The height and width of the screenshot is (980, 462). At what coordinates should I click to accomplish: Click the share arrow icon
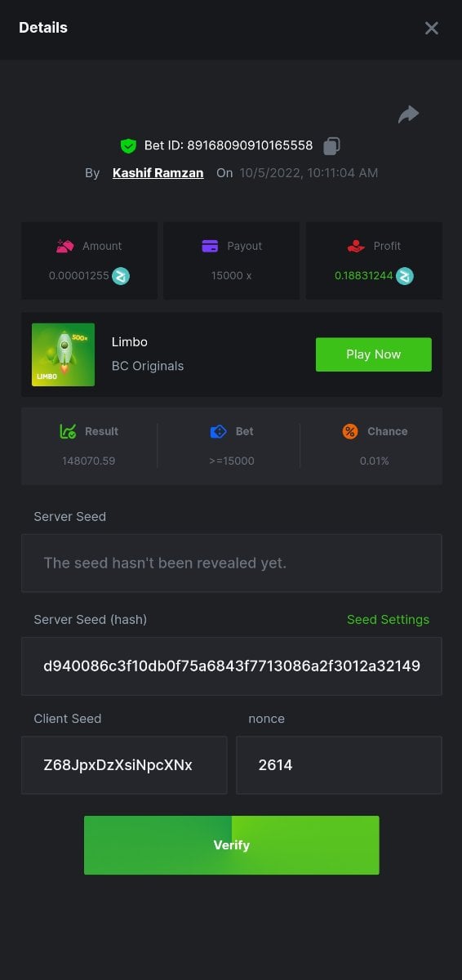(408, 114)
